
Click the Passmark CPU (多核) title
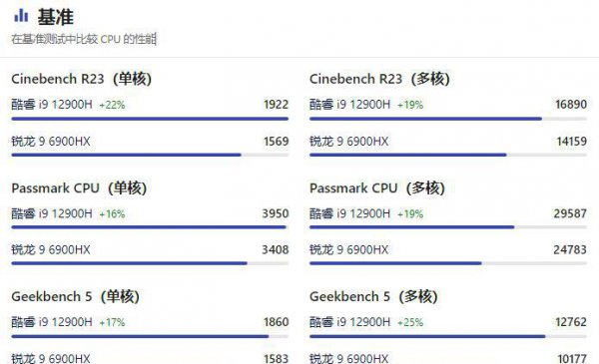[377, 188]
